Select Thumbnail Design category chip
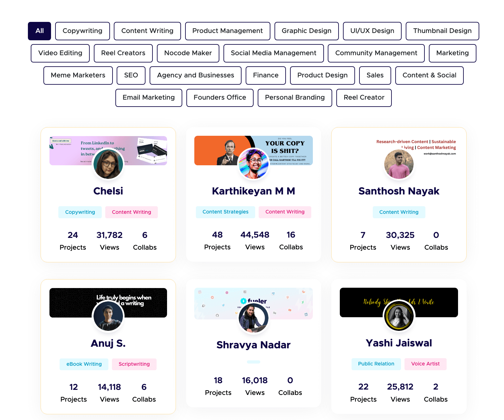 (442, 31)
